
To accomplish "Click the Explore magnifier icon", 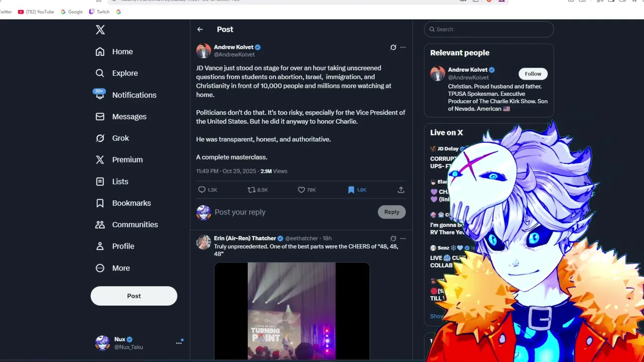I will [100, 73].
